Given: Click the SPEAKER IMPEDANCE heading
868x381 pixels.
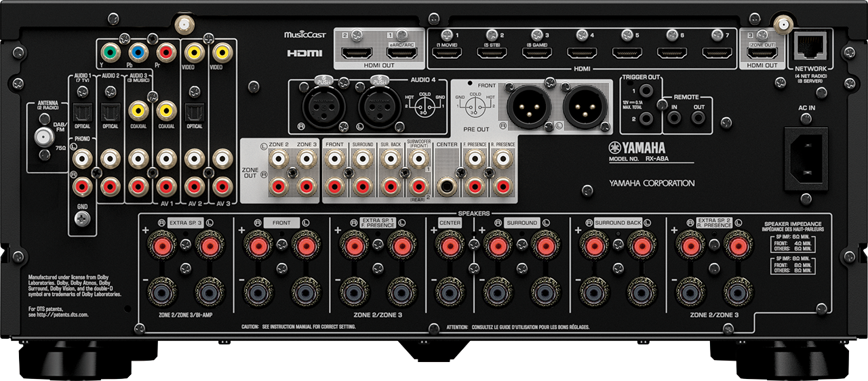Looking at the screenshot, I should [793, 224].
